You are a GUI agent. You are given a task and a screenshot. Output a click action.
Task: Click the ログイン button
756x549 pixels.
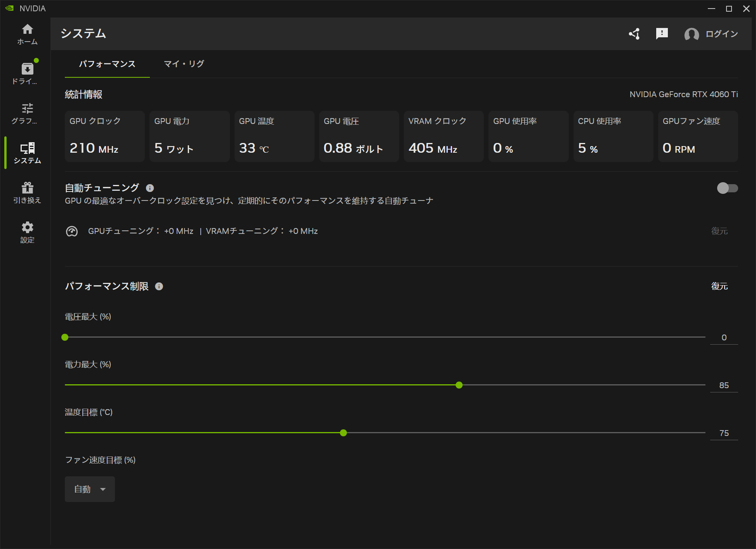pyautogui.click(x=721, y=34)
